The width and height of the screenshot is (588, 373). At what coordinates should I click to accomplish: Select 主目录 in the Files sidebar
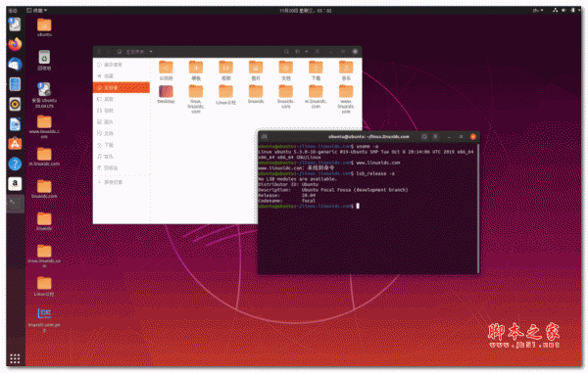tap(122, 88)
